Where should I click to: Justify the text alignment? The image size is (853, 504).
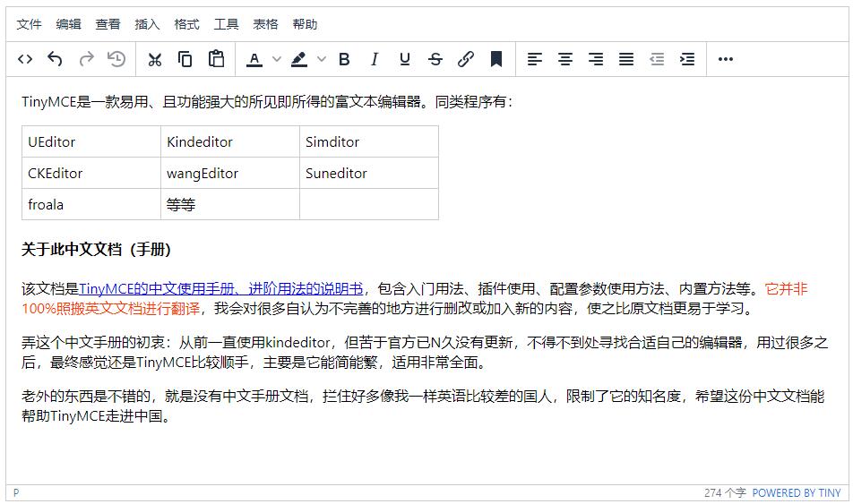point(626,59)
